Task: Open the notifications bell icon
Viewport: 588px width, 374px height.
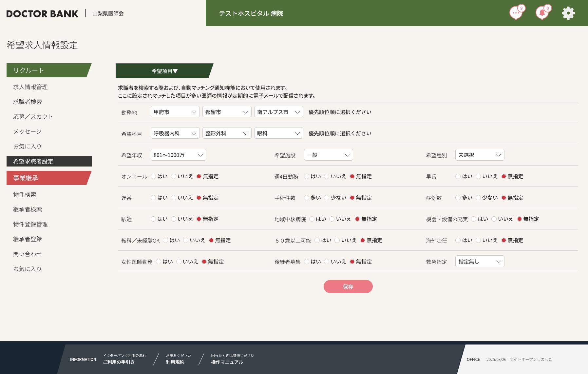Action: [x=542, y=13]
